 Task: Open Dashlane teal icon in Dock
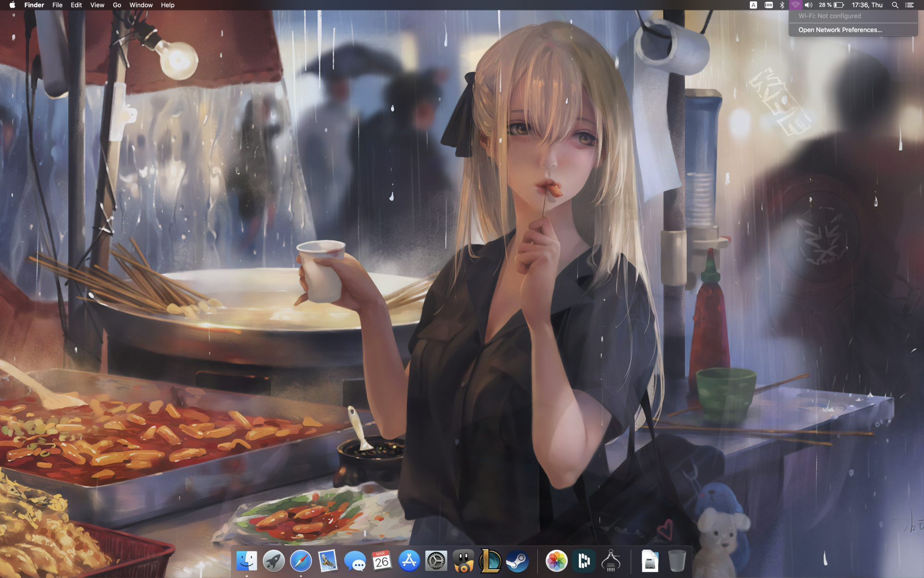pos(584,561)
